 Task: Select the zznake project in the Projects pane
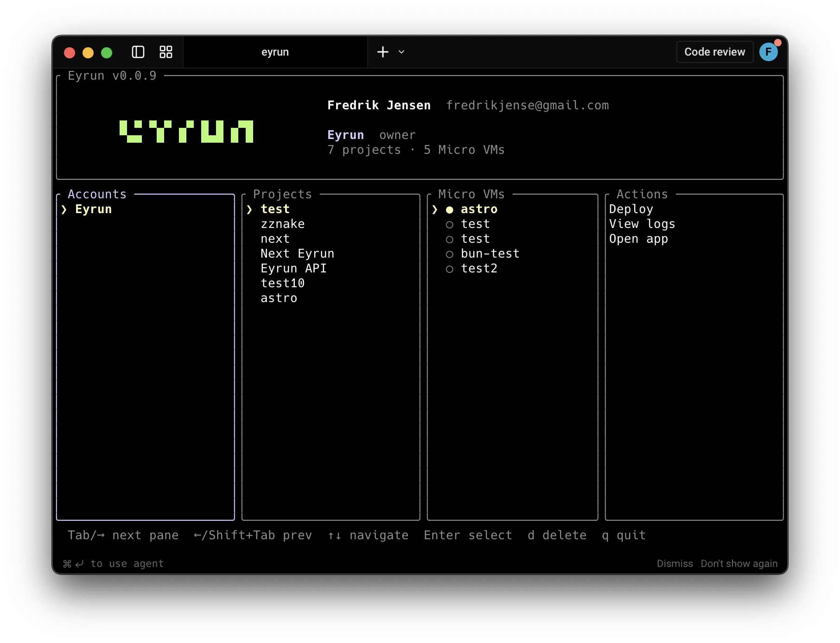pyautogui.click(x=283, y=224)
